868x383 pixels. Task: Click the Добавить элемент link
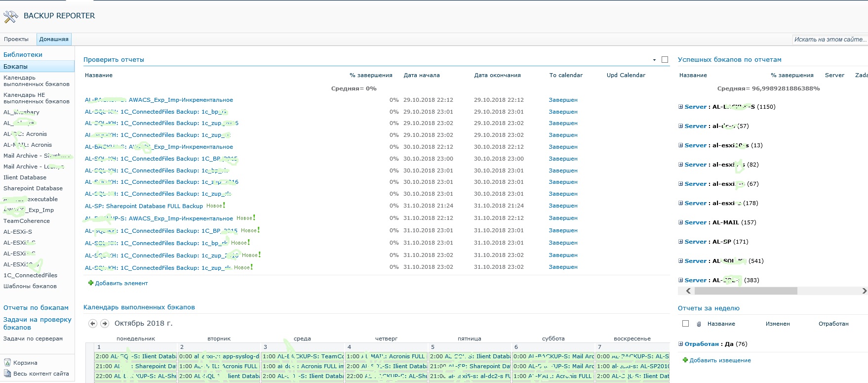121,283
